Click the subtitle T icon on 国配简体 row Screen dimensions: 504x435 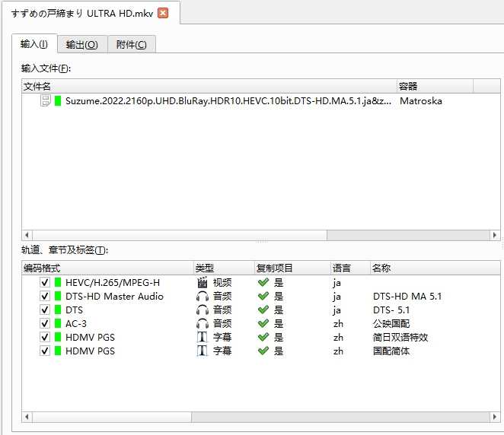203,351
